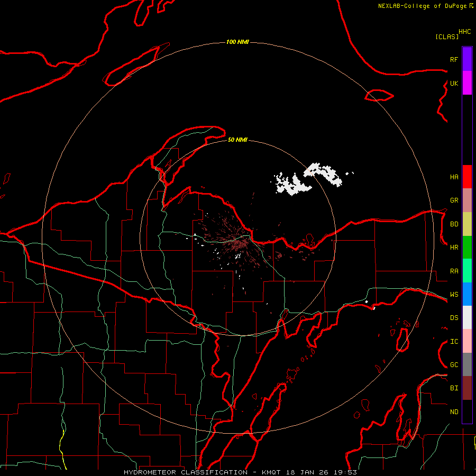Click the WS legend label
The image size is (476, 476).
coord(454,294)
